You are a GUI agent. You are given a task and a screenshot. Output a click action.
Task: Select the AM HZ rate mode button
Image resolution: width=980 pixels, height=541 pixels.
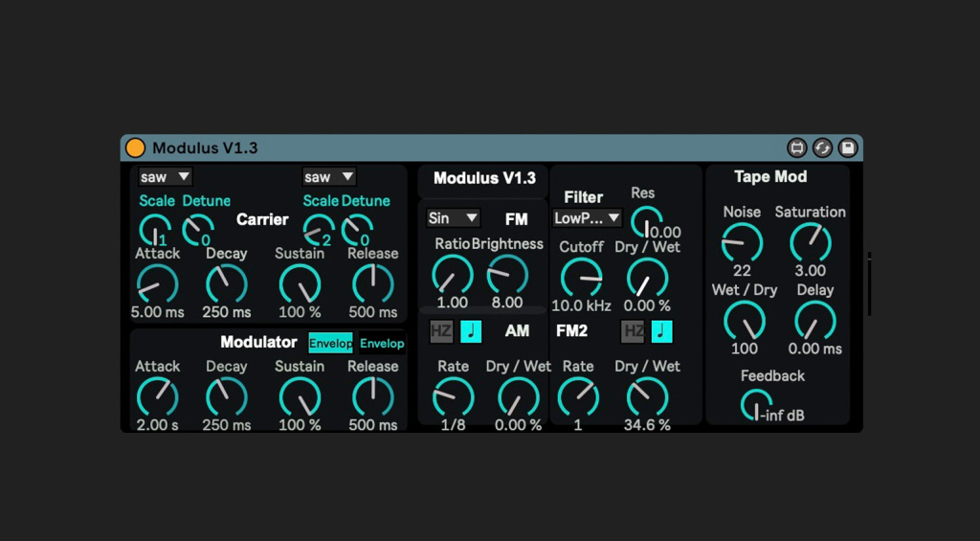tap(441, 331)
